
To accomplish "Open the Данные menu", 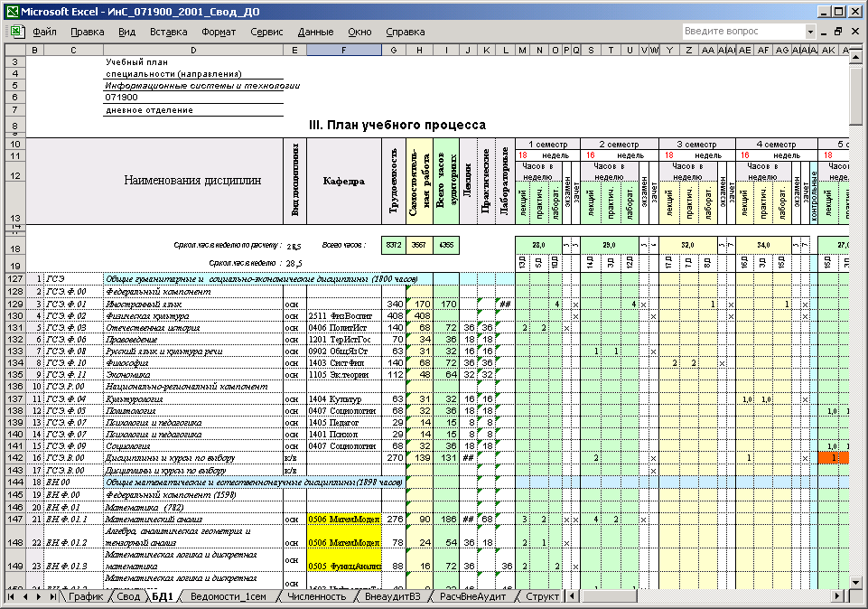I will point(315,32).
